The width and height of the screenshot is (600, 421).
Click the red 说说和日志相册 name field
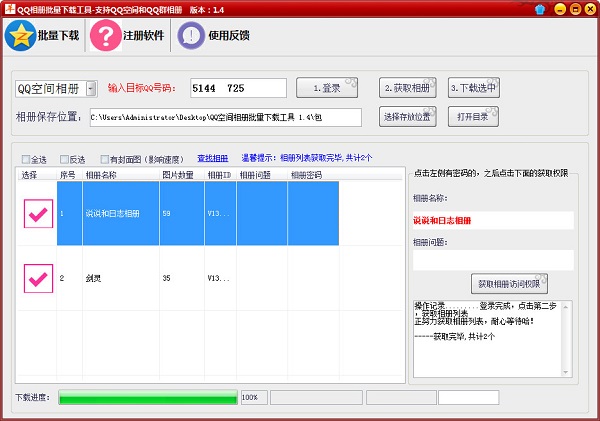(x=493, y=220)
